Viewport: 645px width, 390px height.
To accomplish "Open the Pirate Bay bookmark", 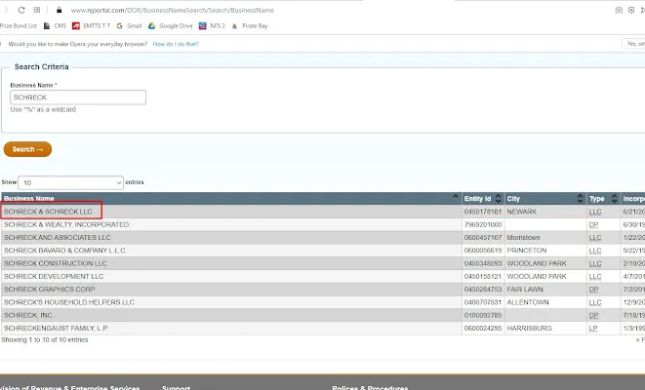I will point(250,26).
